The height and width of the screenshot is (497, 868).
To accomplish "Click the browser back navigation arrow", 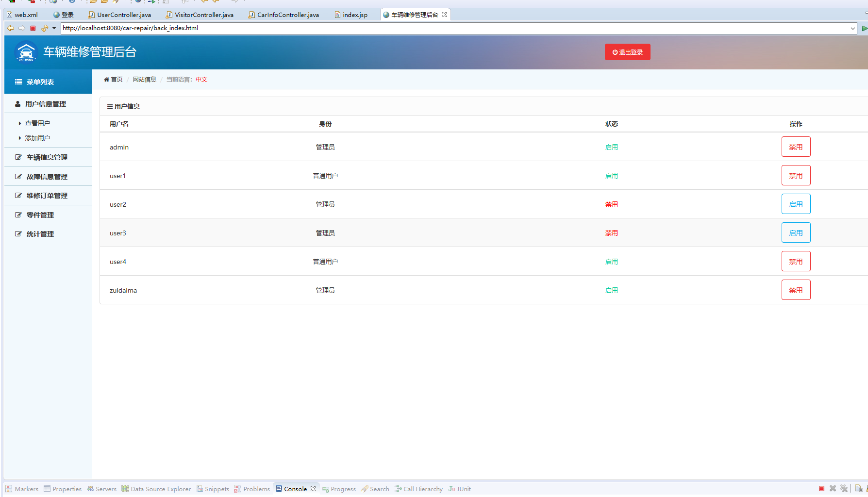I will pyautogui.click(x=11, y=28).
